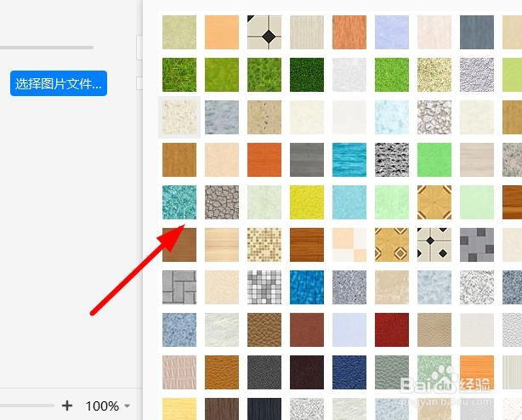Pick the deep blue water texture in the seventh row

(x=307, y=287)
